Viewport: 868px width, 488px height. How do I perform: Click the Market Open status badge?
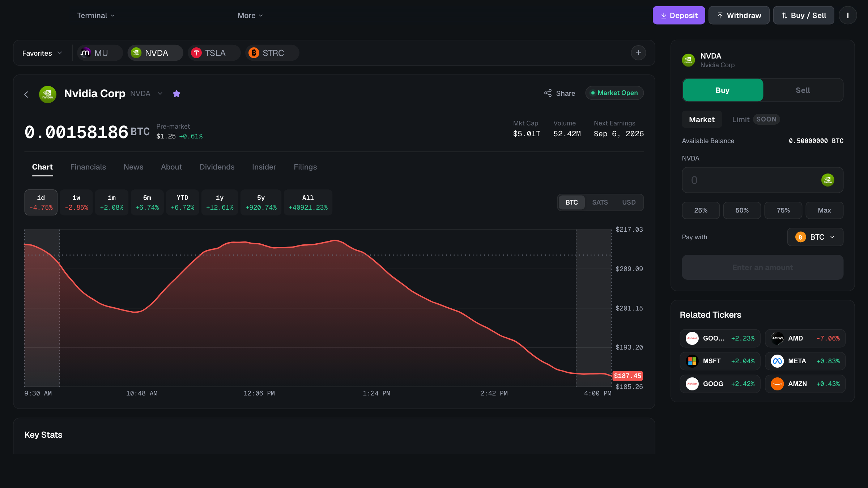[614, 93]
